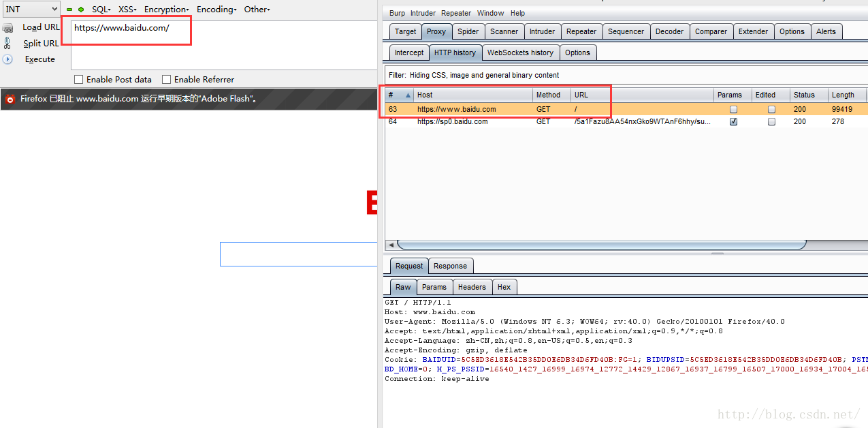This screenshot has height=428, width=868.
Task: Open the Burp menu
Action: click(x=397, y=13)
